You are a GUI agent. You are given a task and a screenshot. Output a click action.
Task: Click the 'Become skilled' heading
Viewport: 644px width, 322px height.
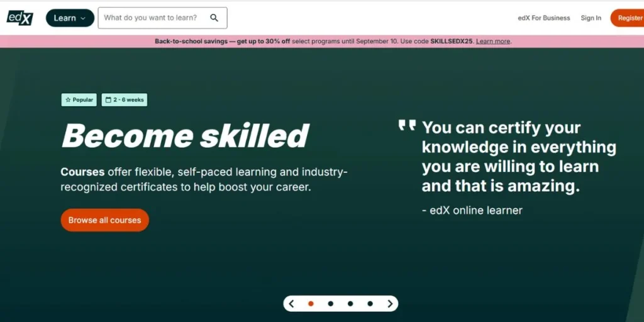[186, 136]
